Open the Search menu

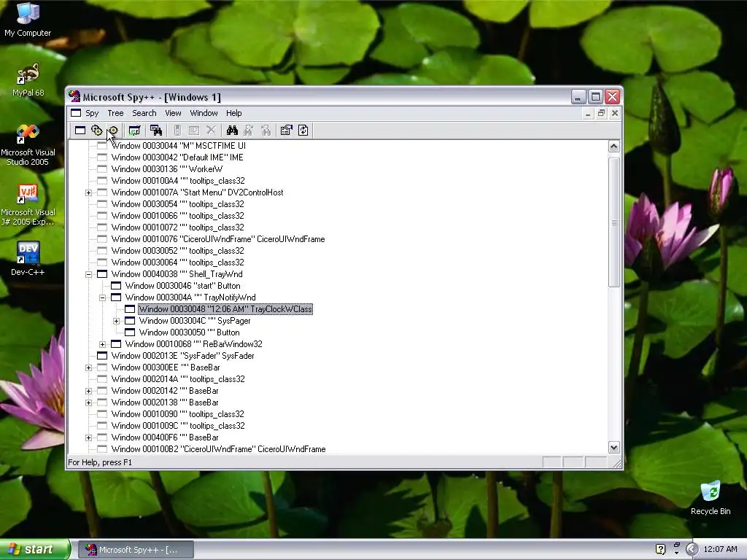pyautogui.click(x=144, y=113)
